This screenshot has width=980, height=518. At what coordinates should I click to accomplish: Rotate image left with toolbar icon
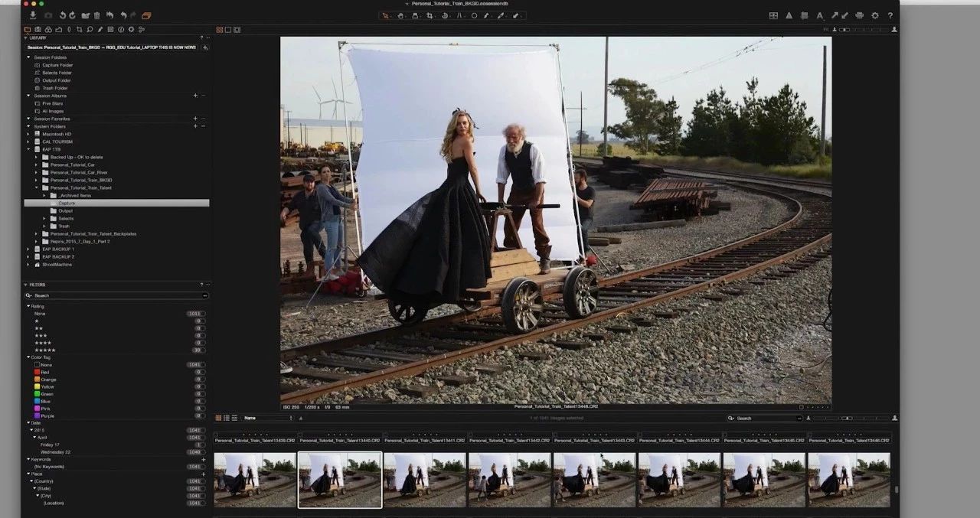point(63,15)
